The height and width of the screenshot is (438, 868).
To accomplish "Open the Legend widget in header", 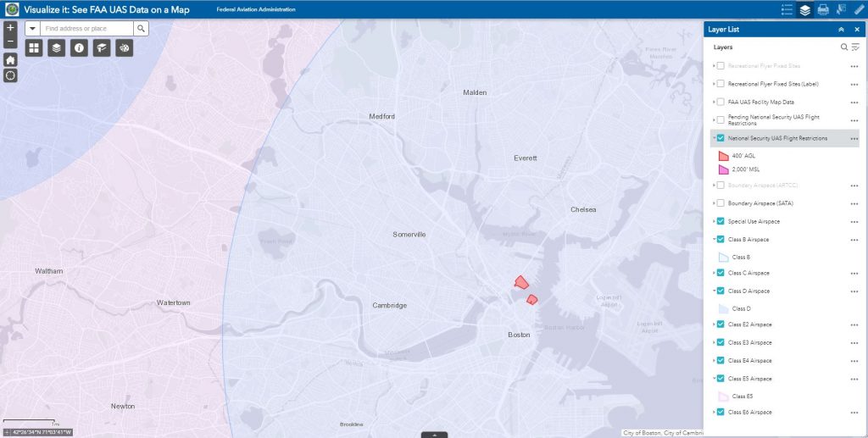I will tap(787, 9).
